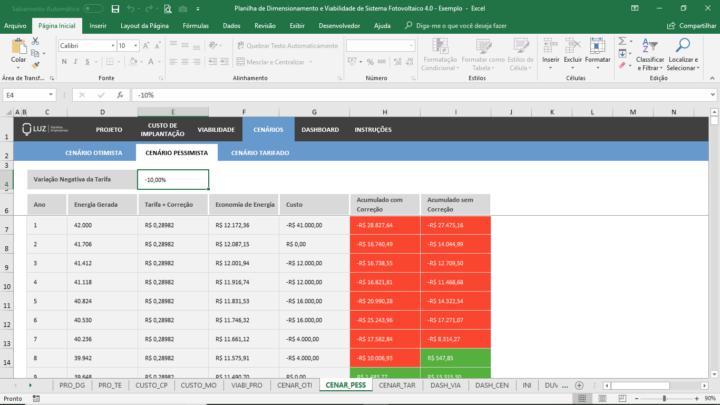Open the Fórmulas ribbon tab
720x405 pixels.
pyautogui.click(x=195, y=25)
